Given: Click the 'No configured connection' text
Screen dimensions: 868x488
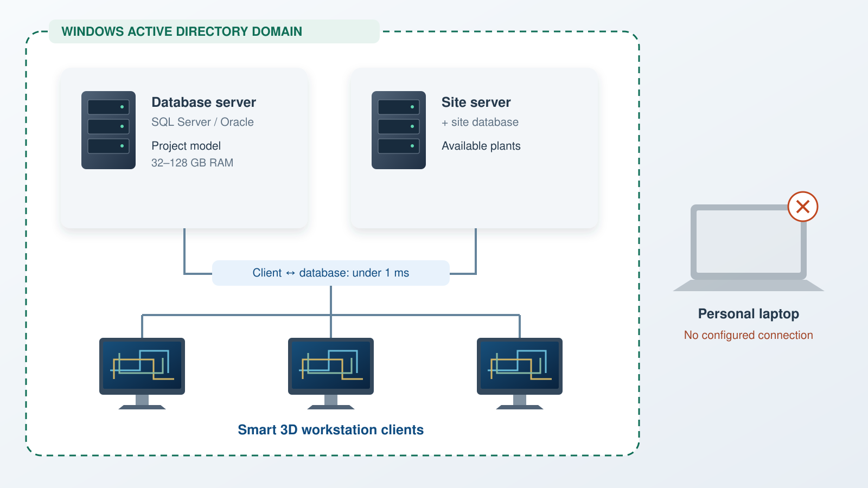Looking at the screenshot, I should point(749,335).
